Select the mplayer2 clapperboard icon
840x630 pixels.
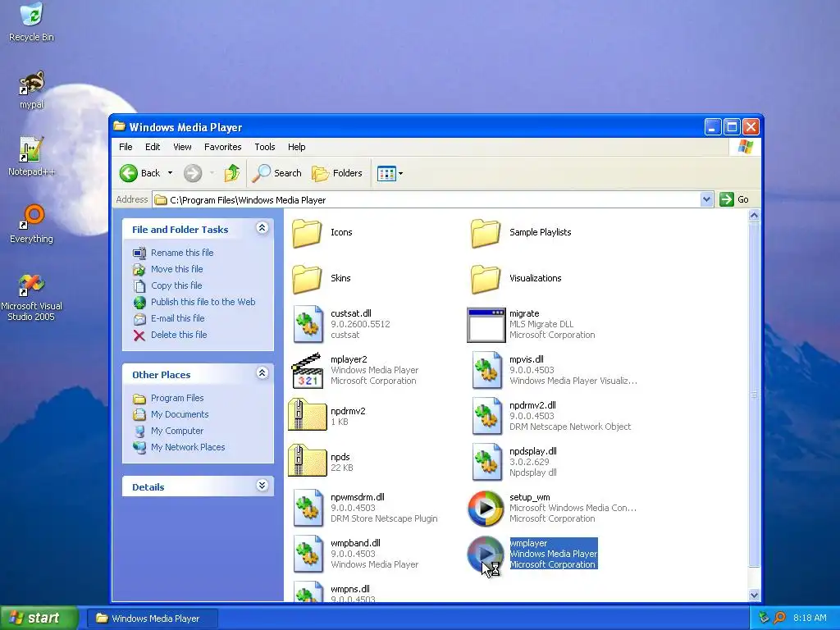(307, 370)
